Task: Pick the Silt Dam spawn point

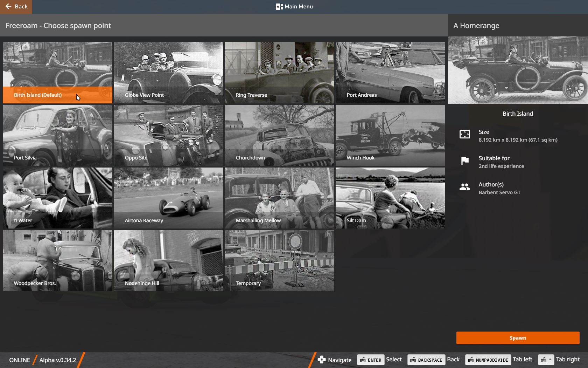Action: point(390,198)
